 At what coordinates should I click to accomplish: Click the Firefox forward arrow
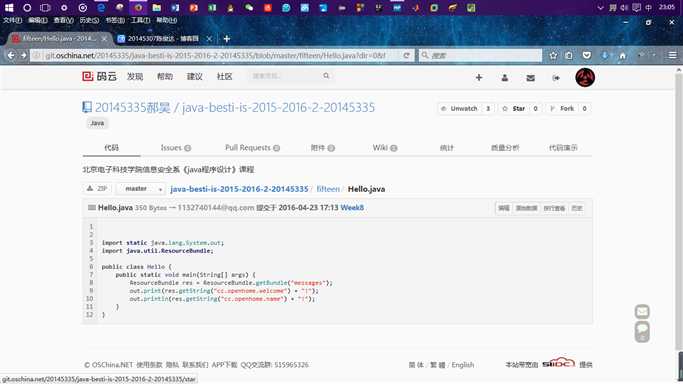coord(24,55)
